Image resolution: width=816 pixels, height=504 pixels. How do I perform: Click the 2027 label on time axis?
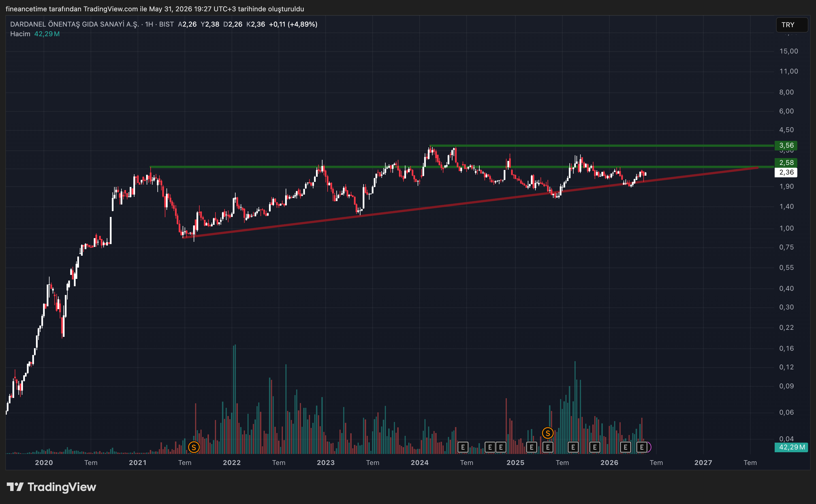pos(703,463)
